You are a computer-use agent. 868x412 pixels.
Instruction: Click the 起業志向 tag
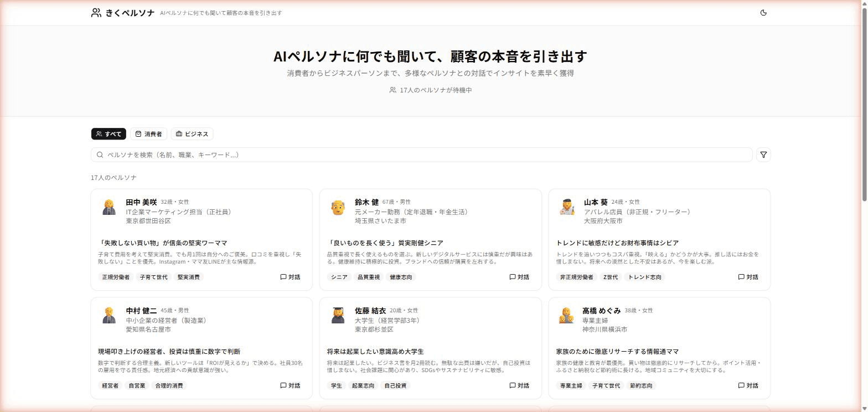(x=363, y=385)
